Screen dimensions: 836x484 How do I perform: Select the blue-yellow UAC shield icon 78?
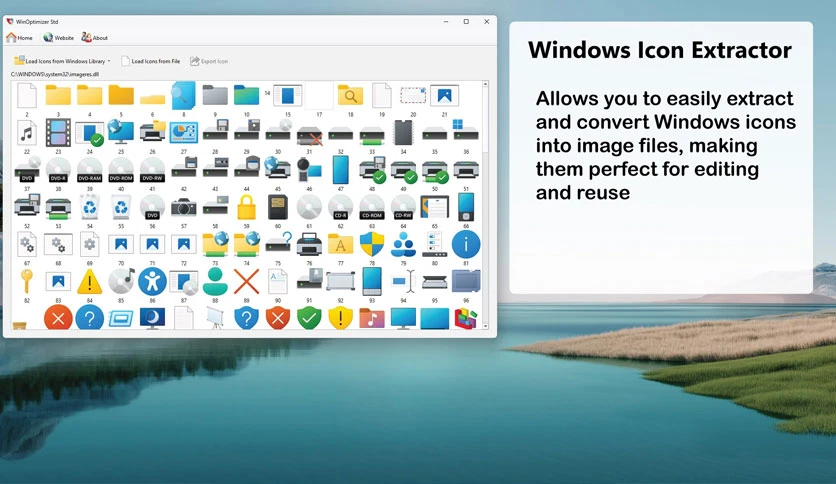(x=372, y=244)
